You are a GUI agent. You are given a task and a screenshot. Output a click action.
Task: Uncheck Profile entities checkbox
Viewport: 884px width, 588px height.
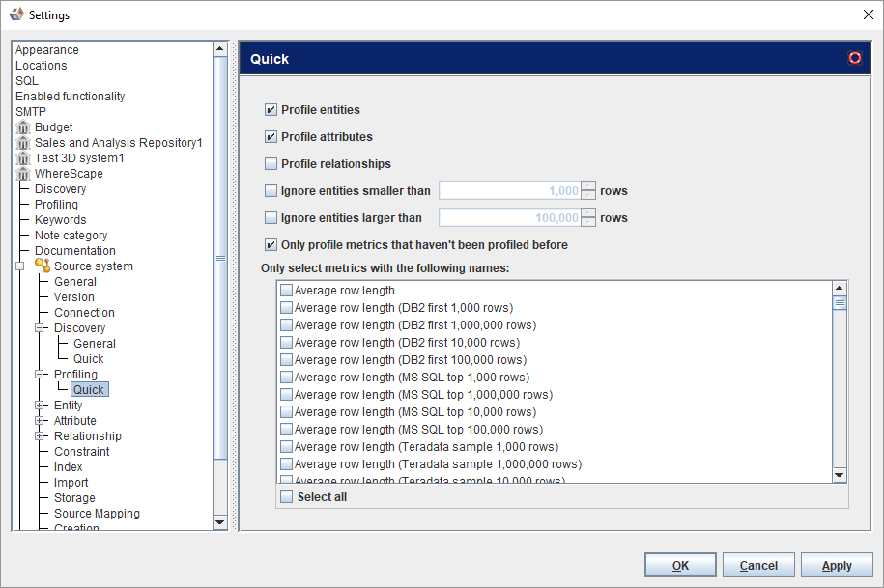point(271,110)
